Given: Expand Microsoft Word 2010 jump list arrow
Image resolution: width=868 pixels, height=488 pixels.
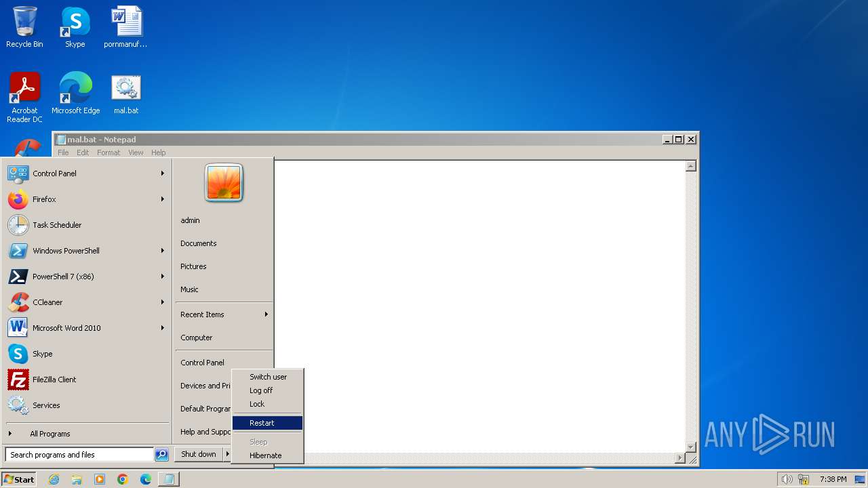Looking at the screenshot, I should pyautogui.click(x=163, y=328).
